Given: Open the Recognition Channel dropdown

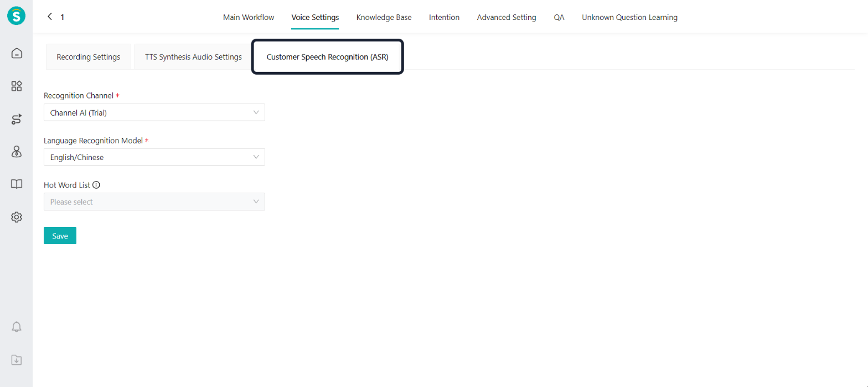Looking at the screenshot, I should [154, 112].
